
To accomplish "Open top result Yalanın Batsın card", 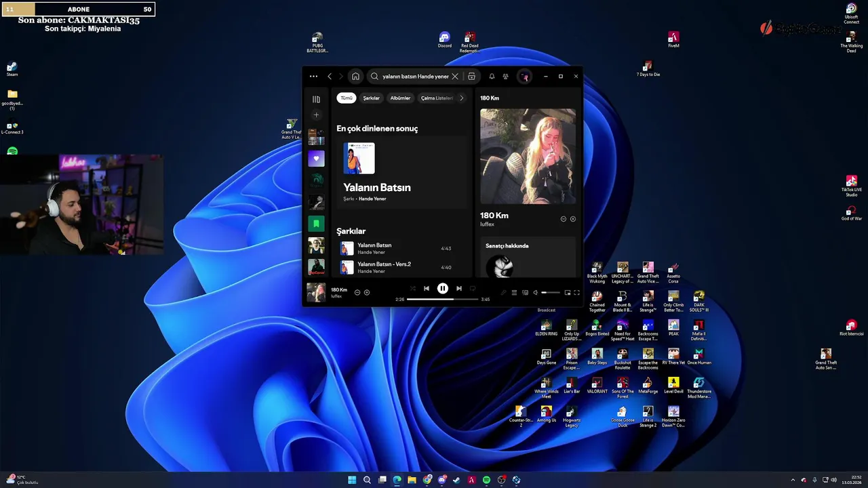I will (x=402, y=172).
